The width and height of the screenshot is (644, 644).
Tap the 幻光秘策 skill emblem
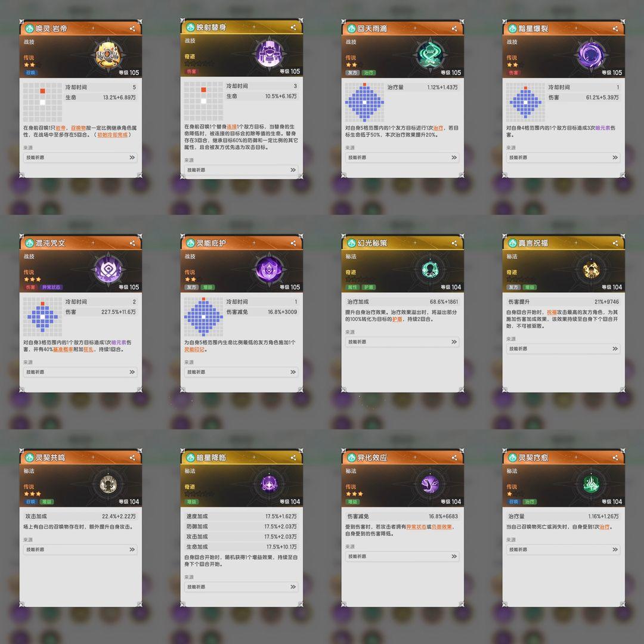pos(429,270)
